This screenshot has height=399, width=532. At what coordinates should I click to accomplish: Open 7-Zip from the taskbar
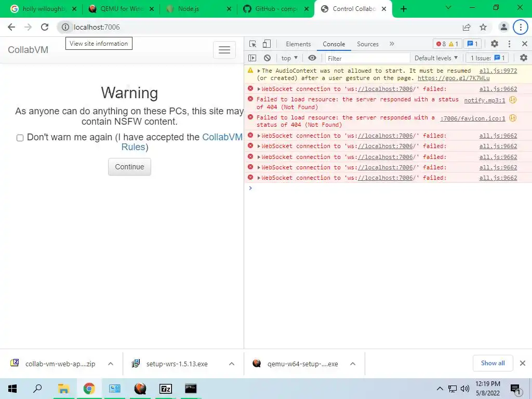[x=166, y=389]
